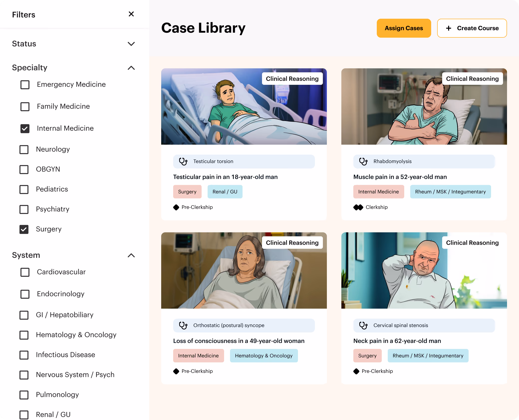Click the stethoscope icon beside Orthostatic (postural) syncope

[x=183, y=325]
